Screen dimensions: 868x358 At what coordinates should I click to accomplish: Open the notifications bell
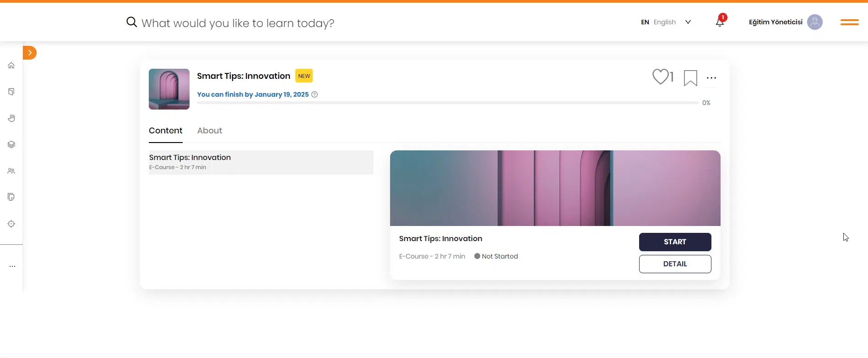click(x=720, y=21)
